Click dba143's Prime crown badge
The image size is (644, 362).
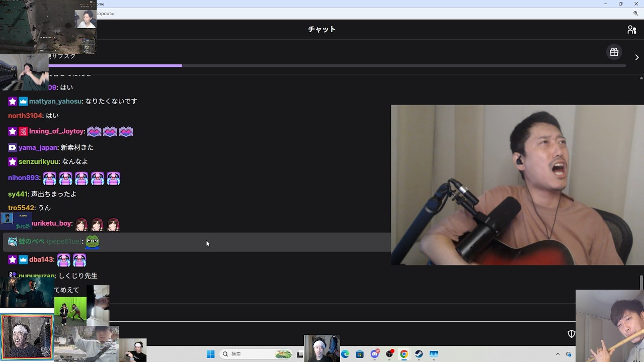coord(23,260)
